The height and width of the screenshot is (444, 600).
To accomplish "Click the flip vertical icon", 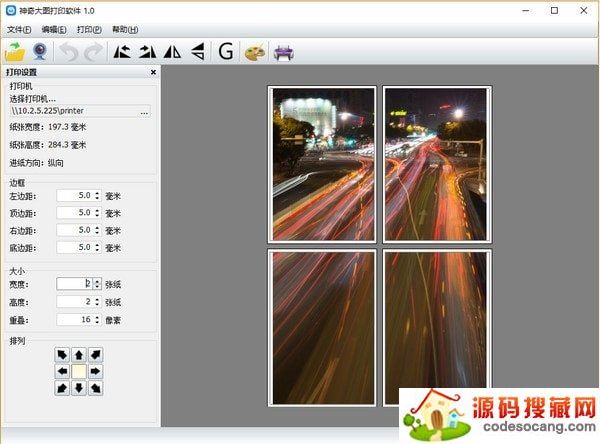I will coord(198,51).
